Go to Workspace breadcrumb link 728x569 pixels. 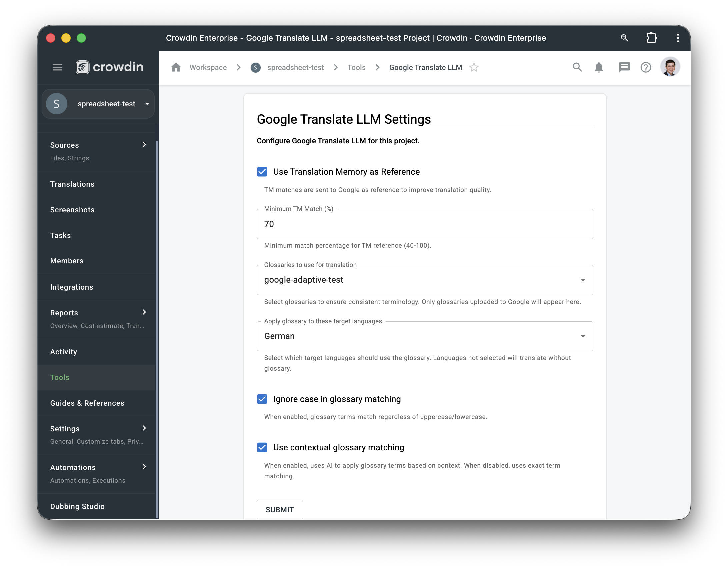coord(208,67)
